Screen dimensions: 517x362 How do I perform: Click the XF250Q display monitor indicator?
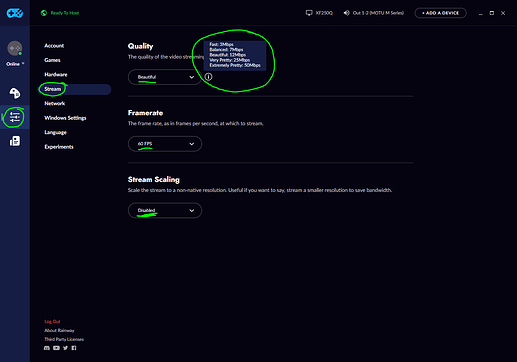pos(319,13)
